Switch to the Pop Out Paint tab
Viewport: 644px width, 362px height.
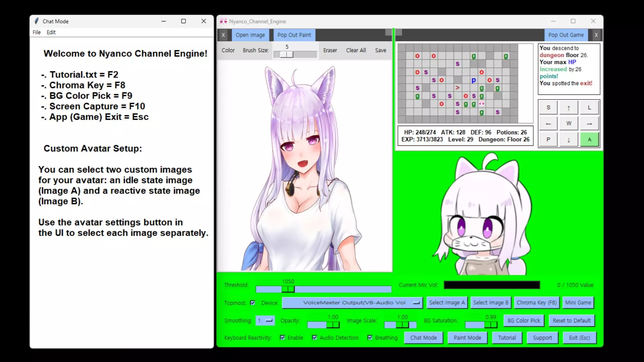[294, 35]
